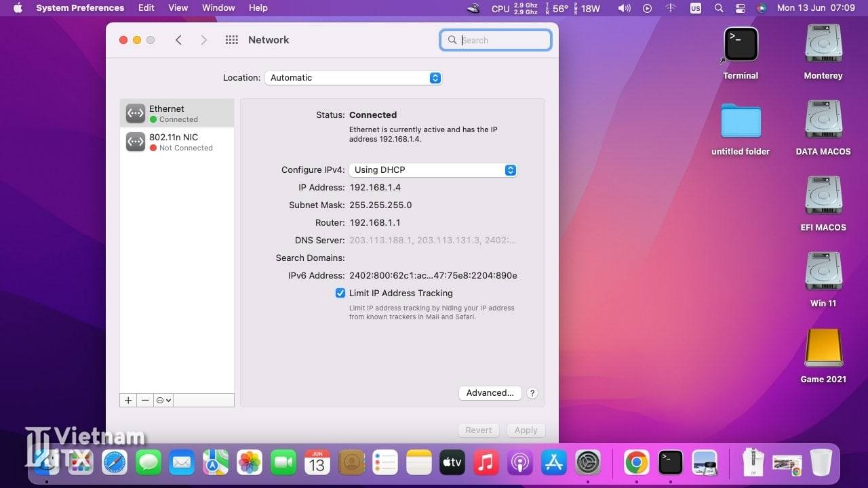Open the service action menu dropdown

[x=163, y=401]
